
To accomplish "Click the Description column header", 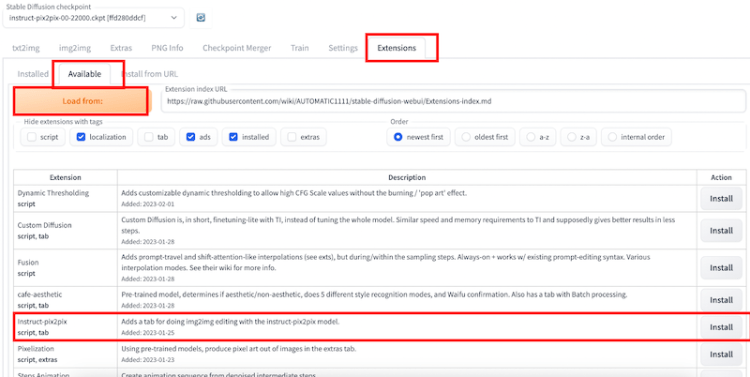I will [407, 177].
